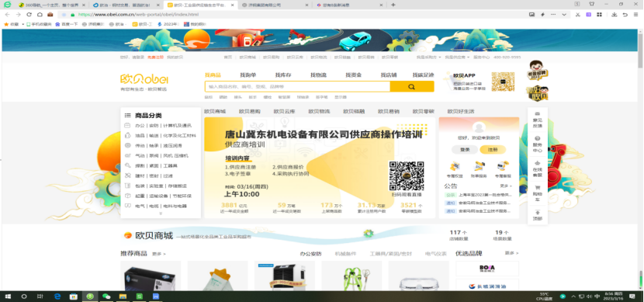
Task: Open the browser hamburger main menu
Action: (x=636, y=15)
